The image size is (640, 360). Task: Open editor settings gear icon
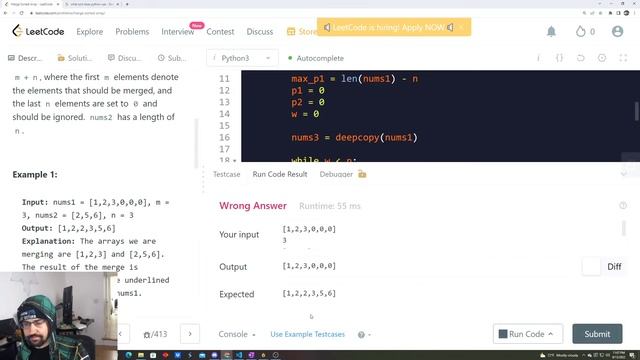point(602,58)
